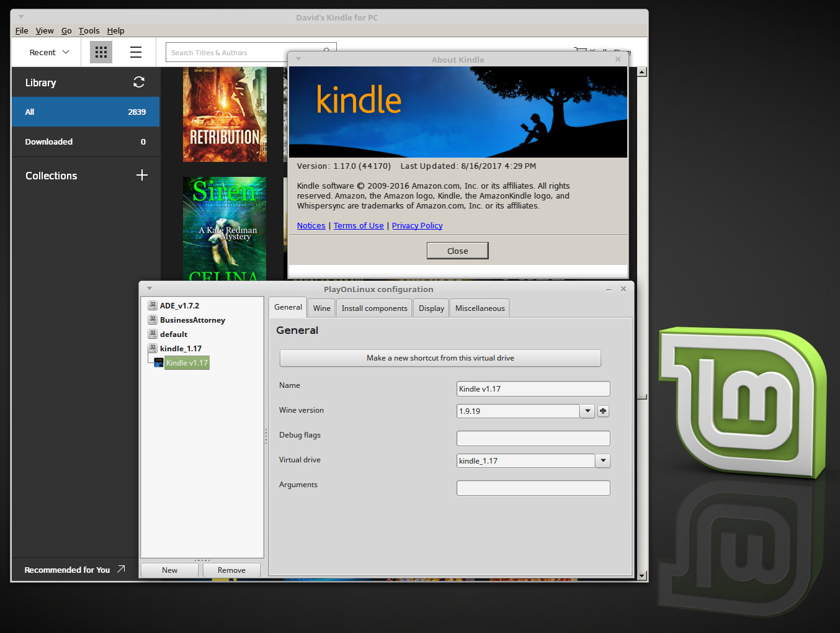This screenshot has width=840, height=633.
Task: Click the 32-bit icon beside ADE_v1.7.2
Action: pyautogui.click(x=153, y=305)
